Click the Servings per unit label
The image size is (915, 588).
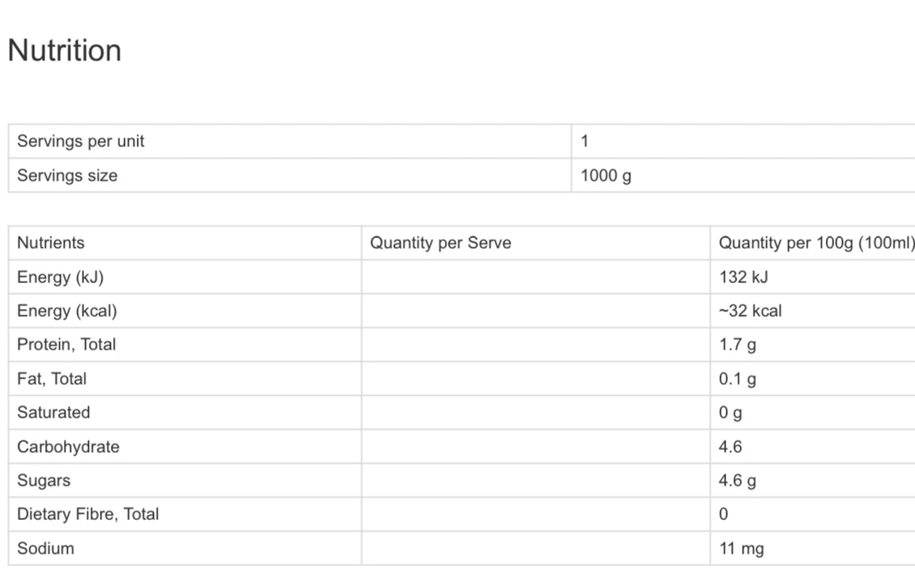point(81,141)
